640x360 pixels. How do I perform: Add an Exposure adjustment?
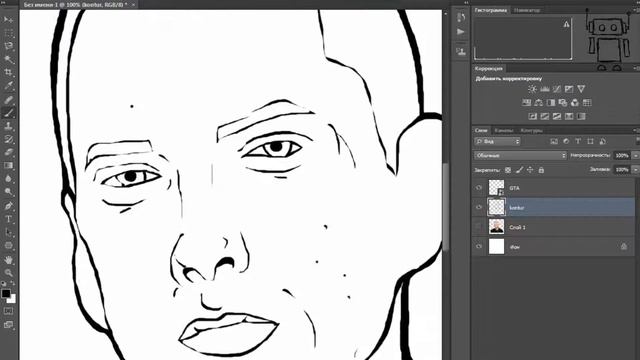pyautogui.click(x=569, y=89)
